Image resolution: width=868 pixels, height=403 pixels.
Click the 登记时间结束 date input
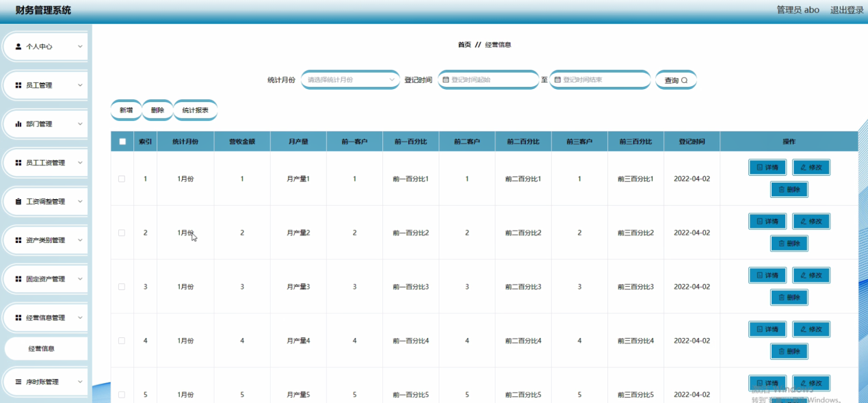pos(600,79)
